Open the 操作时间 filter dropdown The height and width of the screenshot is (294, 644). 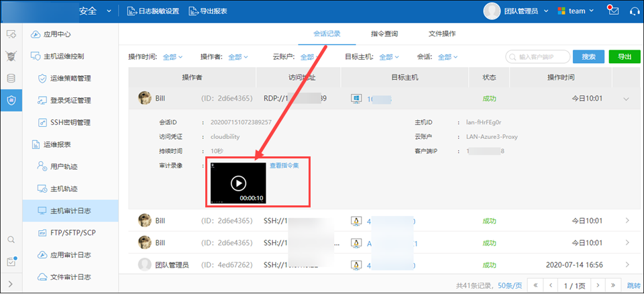click(172, 57)
